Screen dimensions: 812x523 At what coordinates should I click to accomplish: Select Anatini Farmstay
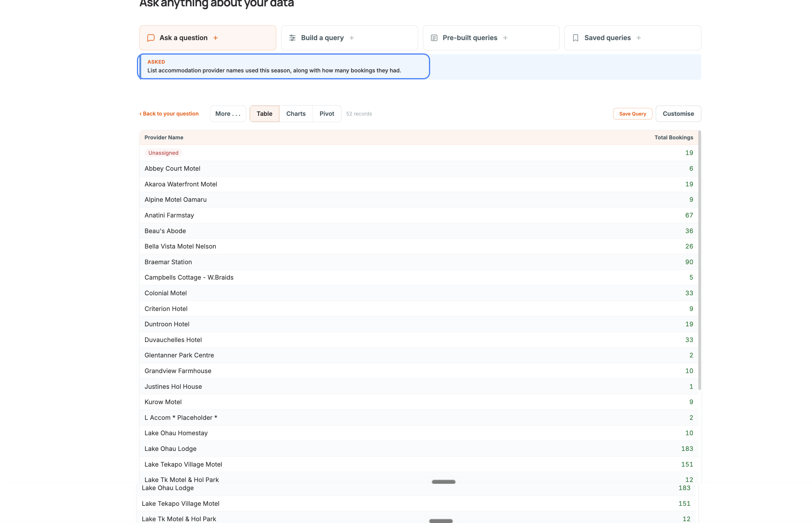(418, 215)
